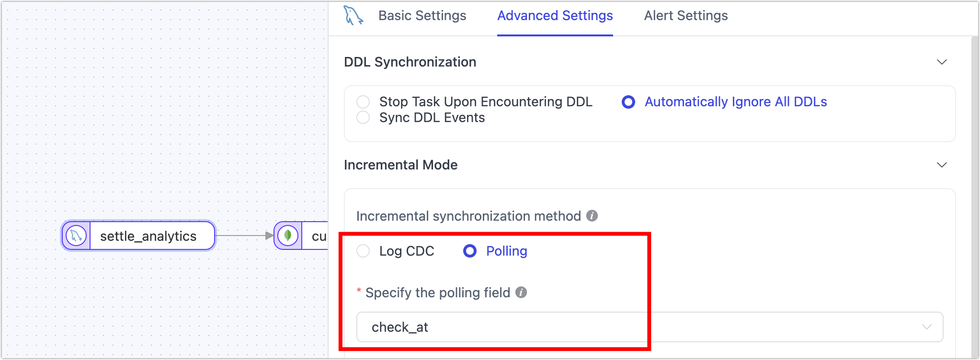Click the MongoDB leaf icon on the target node
The image size is (980, 360).
(x=288, y=236)
